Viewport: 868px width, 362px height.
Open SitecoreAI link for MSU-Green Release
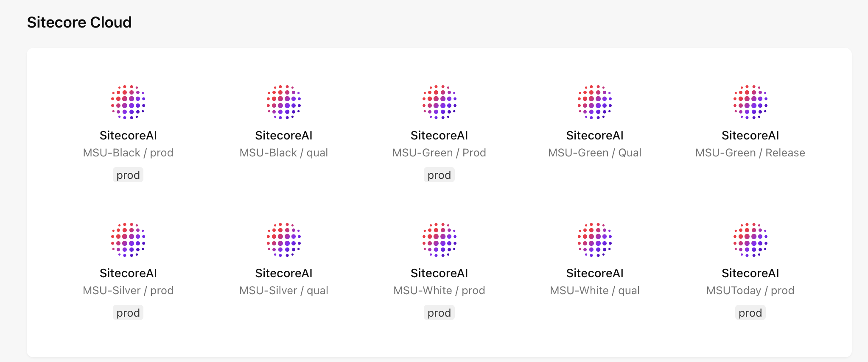(x=750, y=136)
